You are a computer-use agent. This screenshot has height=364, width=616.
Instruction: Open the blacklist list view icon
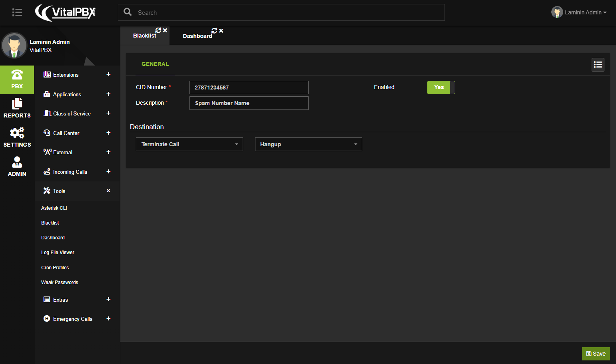point(598,65)
